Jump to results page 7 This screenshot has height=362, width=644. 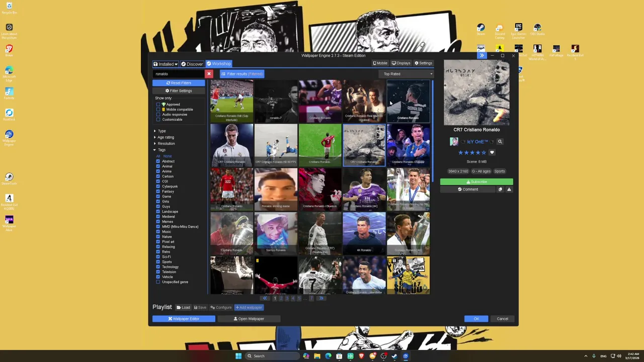tap(311, 298)
